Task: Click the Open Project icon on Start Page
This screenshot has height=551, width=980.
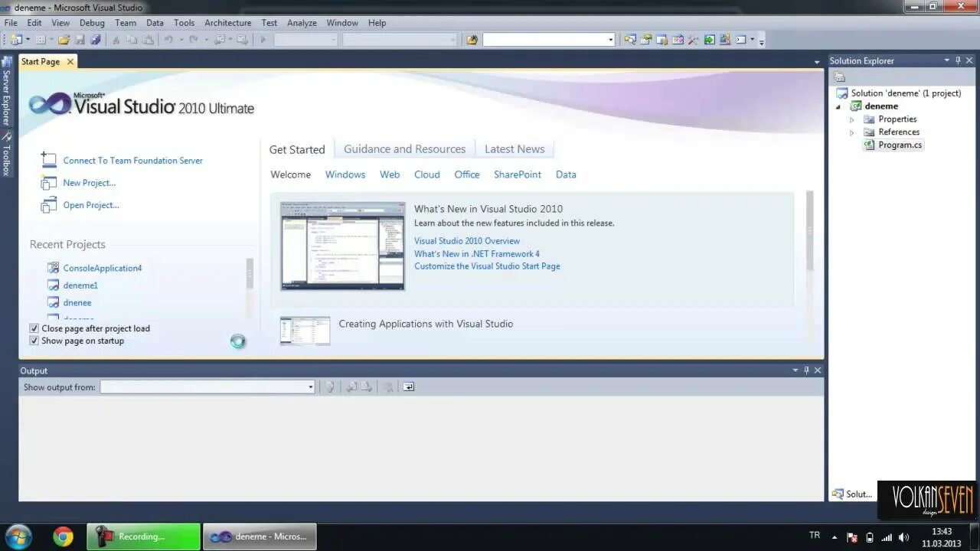Action: 49,204
